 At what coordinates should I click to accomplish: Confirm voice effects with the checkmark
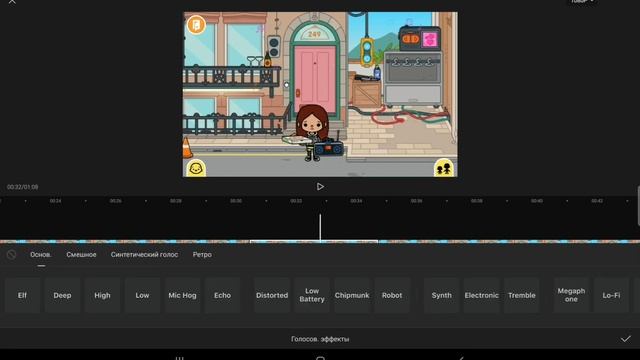[626, 339]
